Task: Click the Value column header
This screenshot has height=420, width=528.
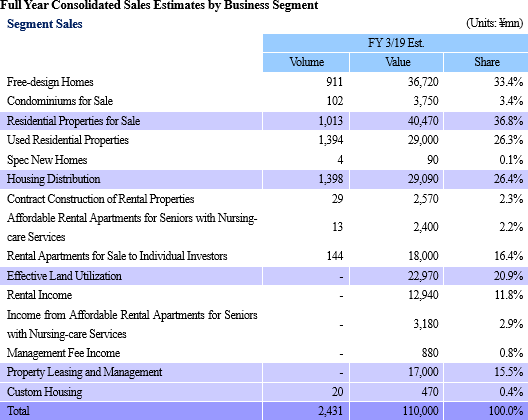Action: 397,62
